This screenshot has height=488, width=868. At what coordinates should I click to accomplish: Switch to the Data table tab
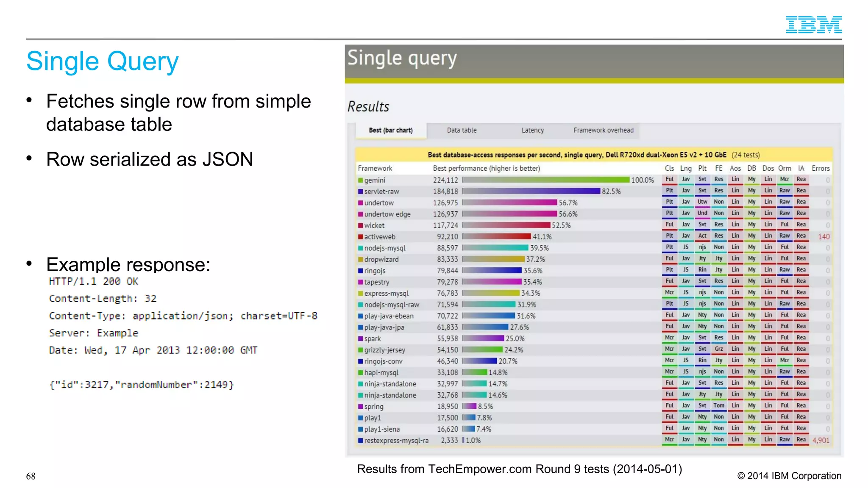pyautogui.click(x=462, y=130)
